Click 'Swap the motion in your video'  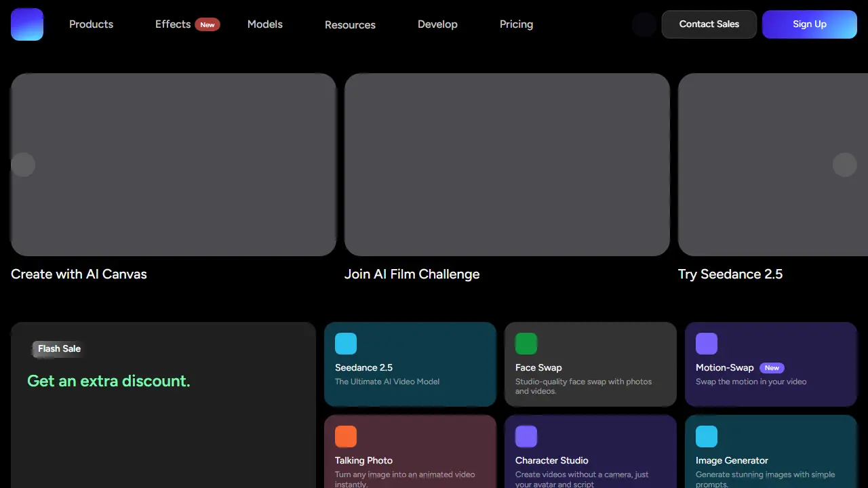751,382
